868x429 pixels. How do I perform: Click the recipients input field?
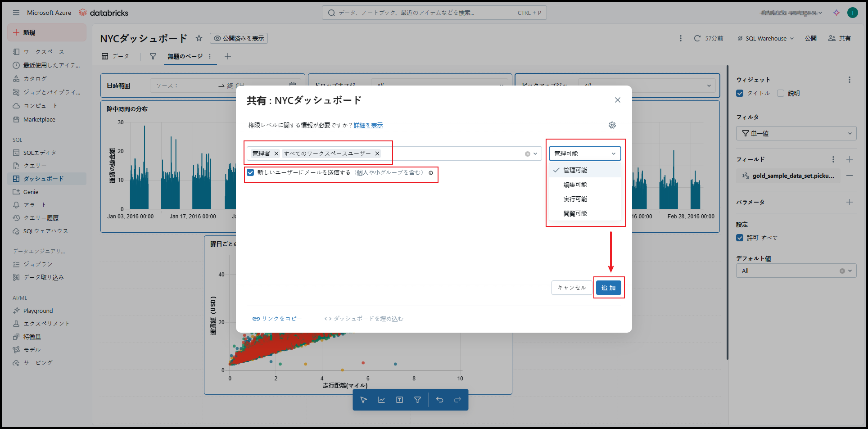[x=394, y=154]
